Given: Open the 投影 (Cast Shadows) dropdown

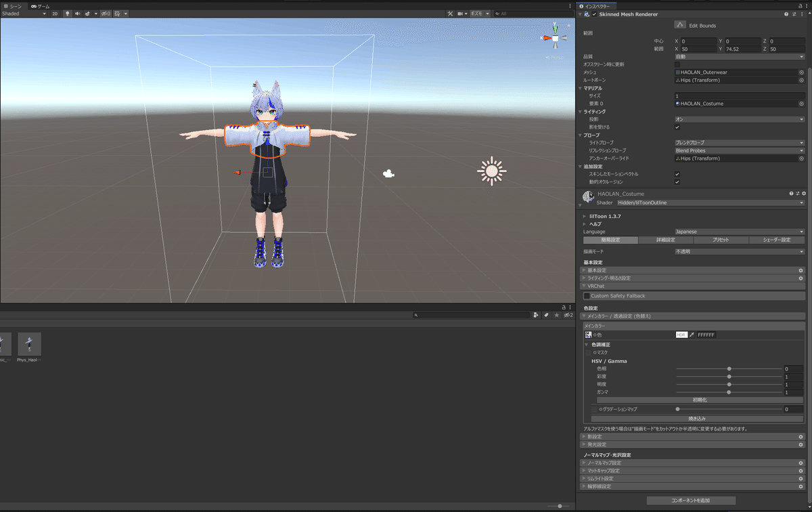Looking at the screenshot, I should coord(740,119).
